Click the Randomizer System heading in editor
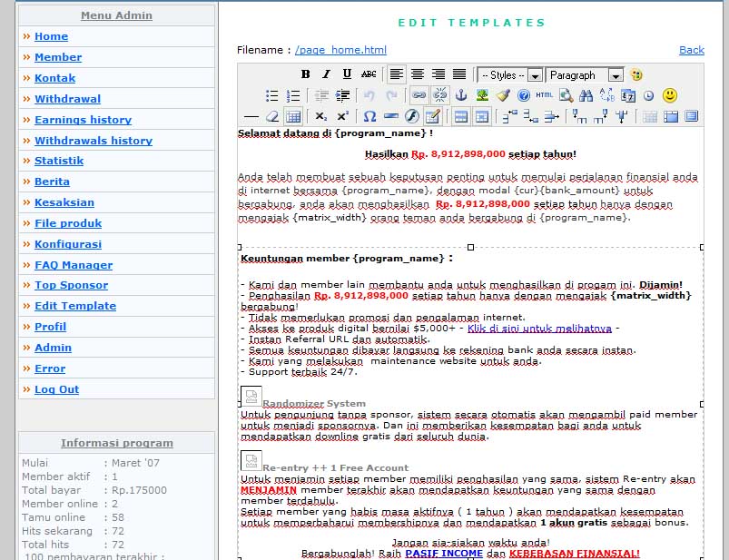 pos(314,403)
